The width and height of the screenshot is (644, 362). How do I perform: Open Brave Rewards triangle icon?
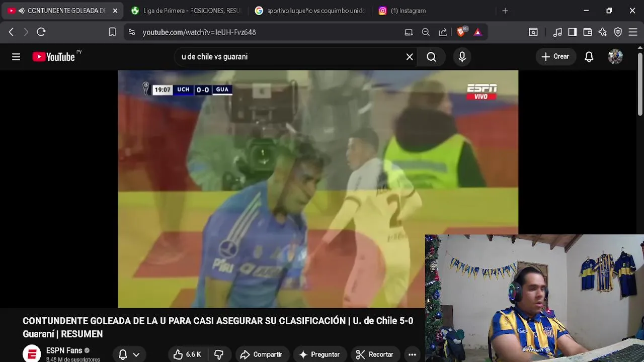pyautogui.click(x=477, y=32)
